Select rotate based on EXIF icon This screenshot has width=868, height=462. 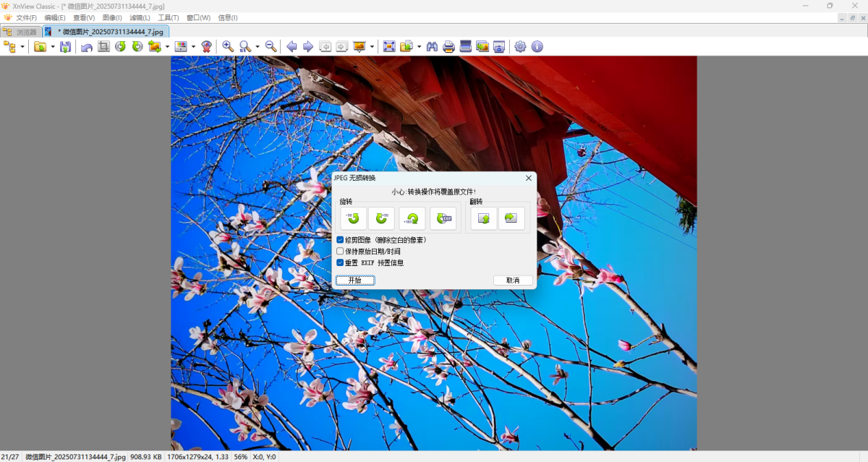443,218
